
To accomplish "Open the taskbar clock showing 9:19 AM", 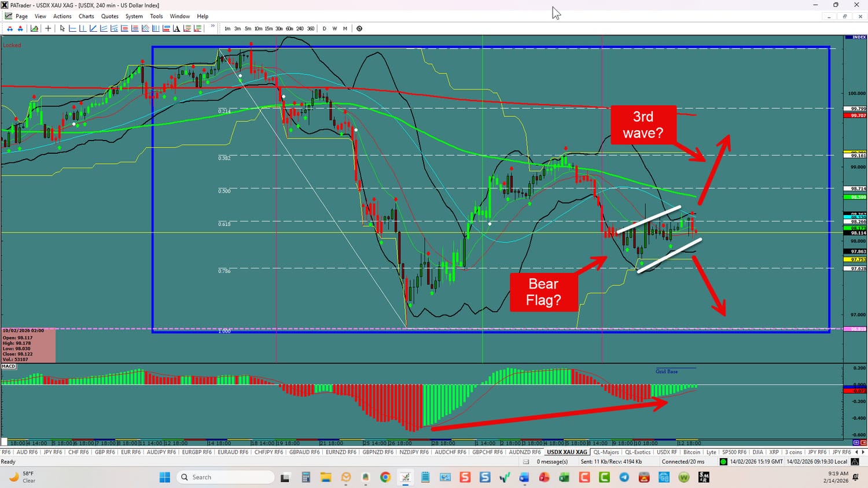I will pyautogui.click(x=837, y=477).
